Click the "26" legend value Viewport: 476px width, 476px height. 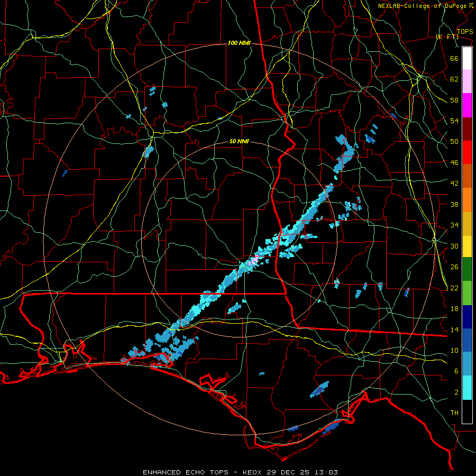click(x=454, y=267)
